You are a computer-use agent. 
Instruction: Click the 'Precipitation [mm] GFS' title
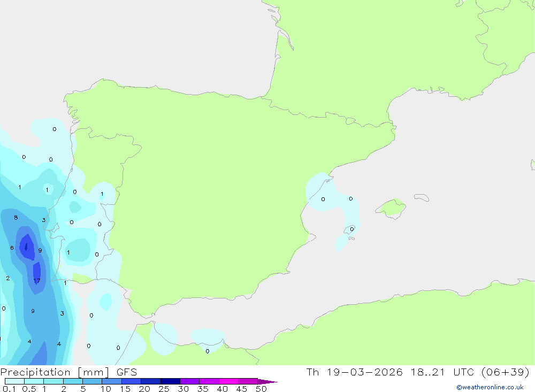point(68,372)
